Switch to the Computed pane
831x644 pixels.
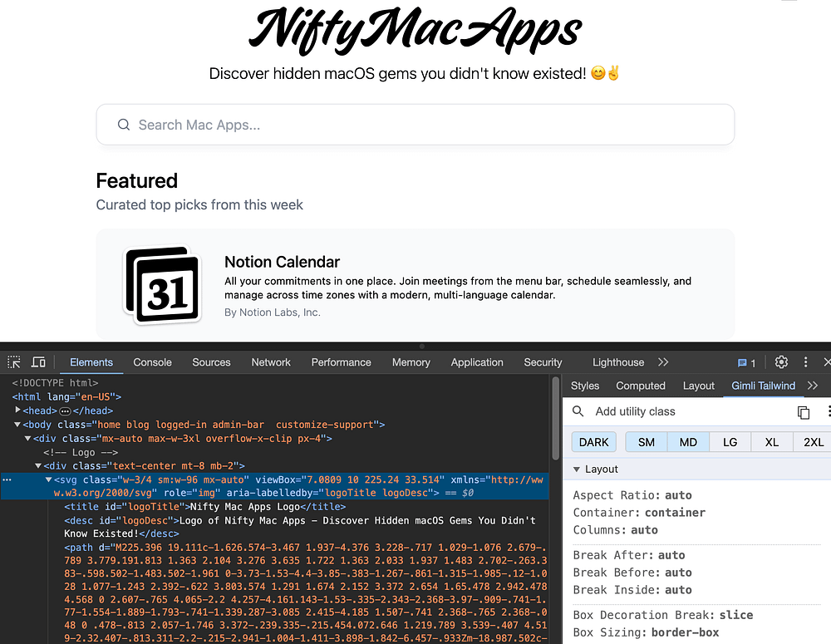640,386
